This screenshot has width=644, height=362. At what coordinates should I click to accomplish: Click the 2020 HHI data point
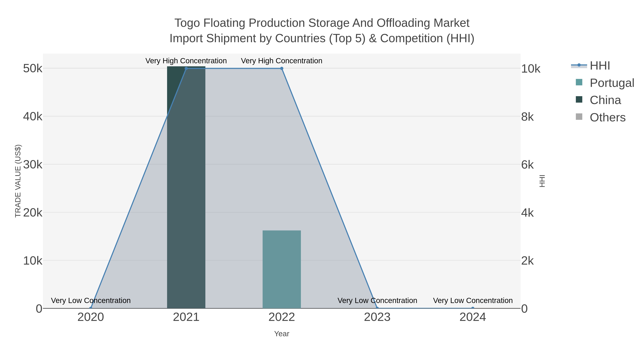tap(91, 308)
